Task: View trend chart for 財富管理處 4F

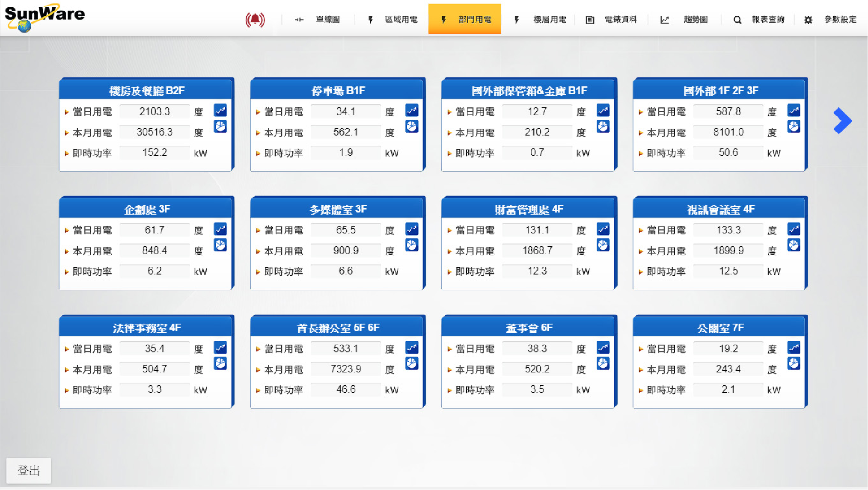Action: click(603, 229)
